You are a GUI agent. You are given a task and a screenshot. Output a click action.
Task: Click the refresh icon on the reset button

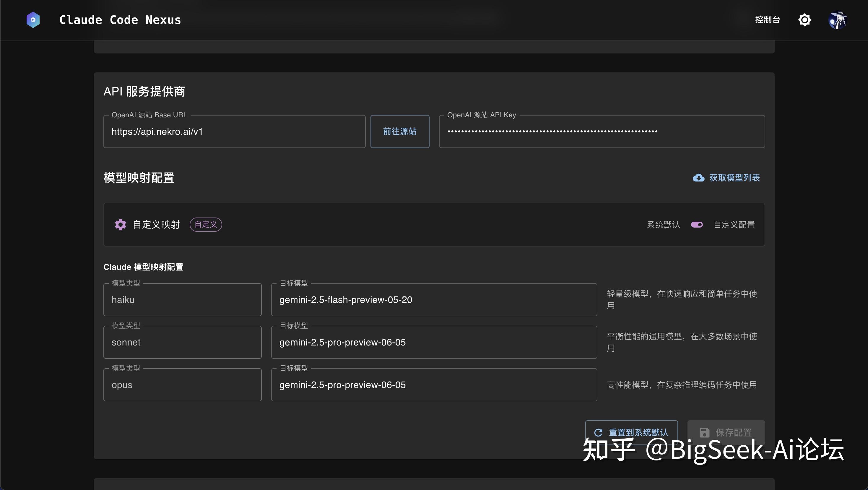(x=598, y=432)
